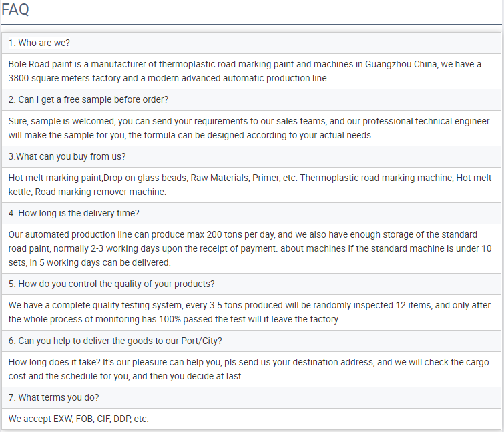
Task: Click 'Can you help to deliver the goods' question
Action: [115, 341]
